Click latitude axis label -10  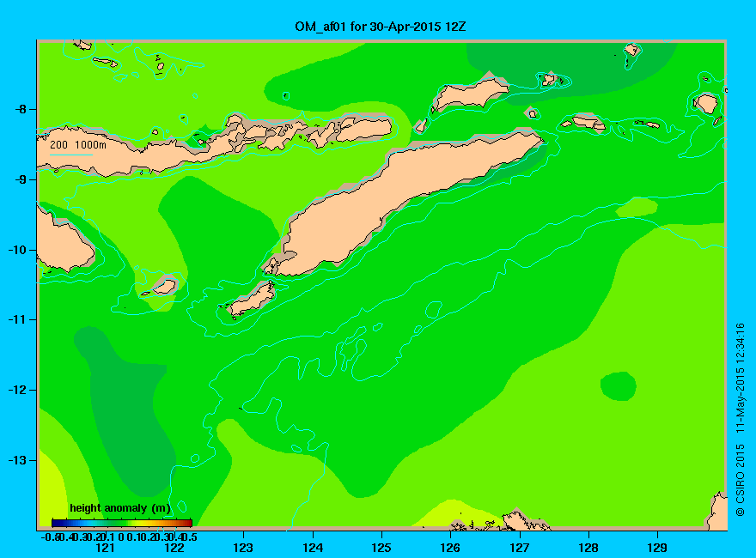click(17, 250)
